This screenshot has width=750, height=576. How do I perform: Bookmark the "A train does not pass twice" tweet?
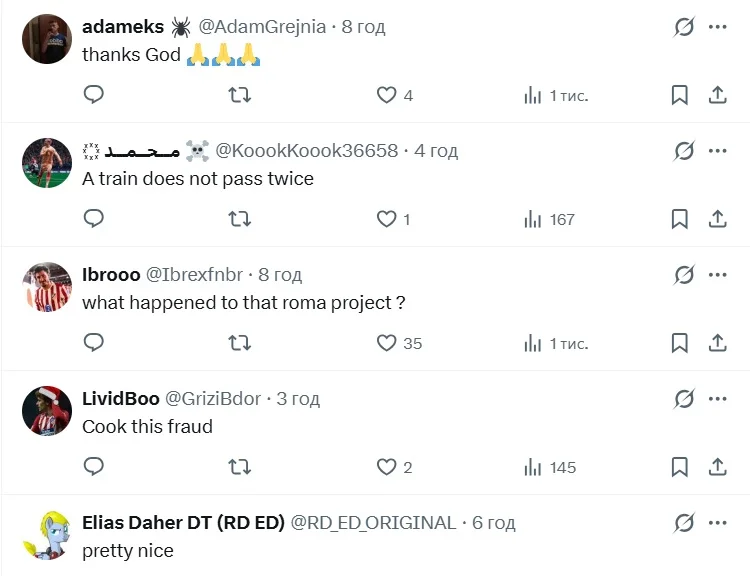pos(679,219)
